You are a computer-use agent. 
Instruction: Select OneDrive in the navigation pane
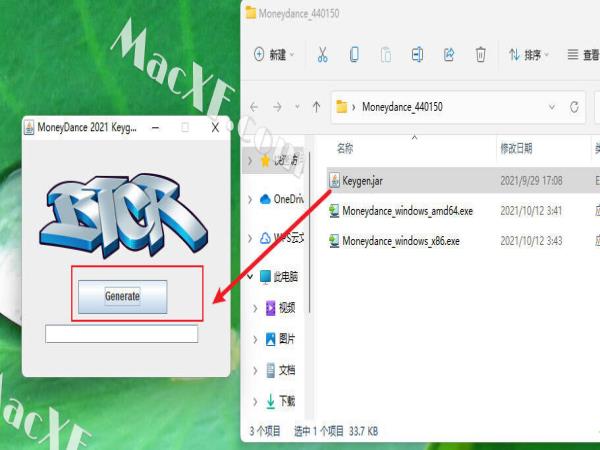(x=282, y=199)
